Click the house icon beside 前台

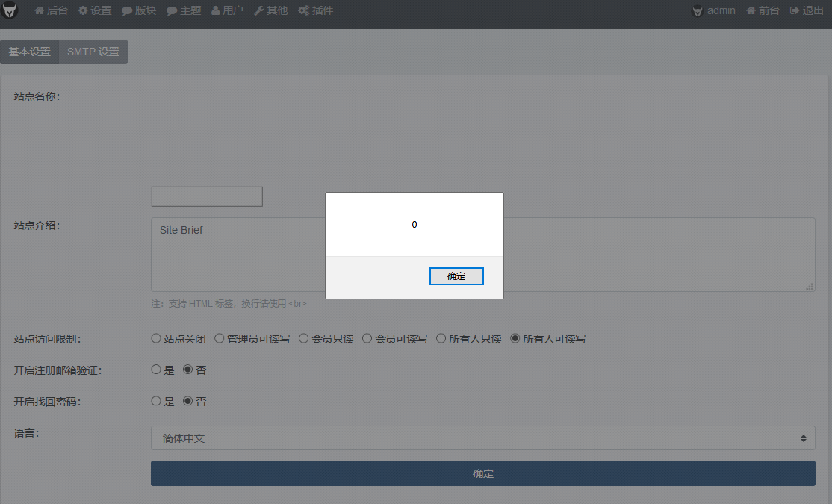pyautogui.click(x=751, y=10)
